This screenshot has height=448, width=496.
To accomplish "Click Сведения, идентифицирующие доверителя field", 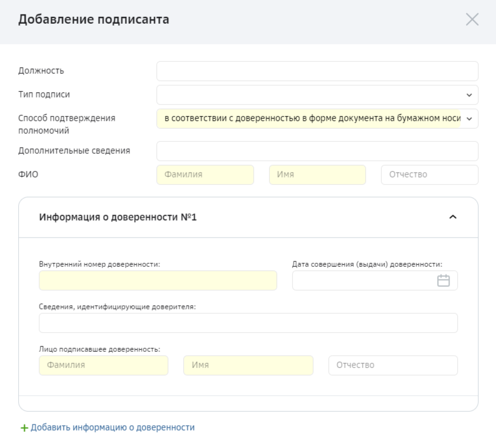I will (x=248, y=323).
